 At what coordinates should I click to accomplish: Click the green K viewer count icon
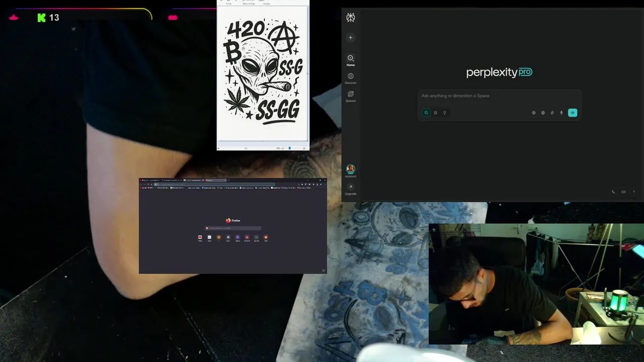pyautogui.click(x=42, y=18)
